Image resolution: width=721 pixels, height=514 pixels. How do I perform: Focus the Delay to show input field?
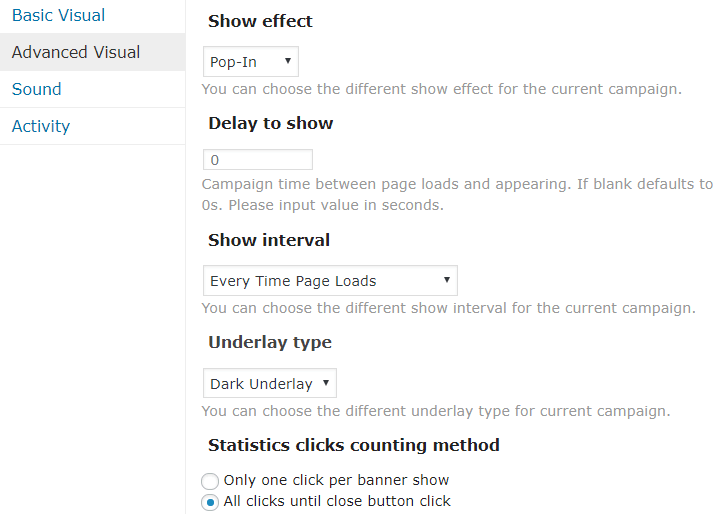(x=258, y=160)
